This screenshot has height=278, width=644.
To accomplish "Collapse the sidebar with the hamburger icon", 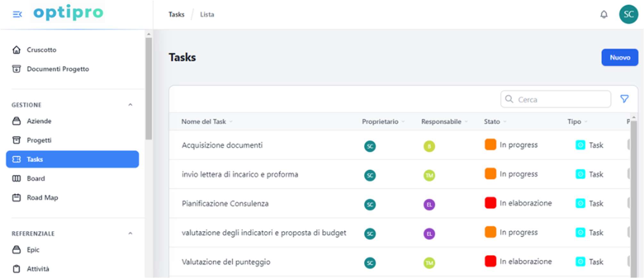I will pyautogui.click(x=17, y=14).
